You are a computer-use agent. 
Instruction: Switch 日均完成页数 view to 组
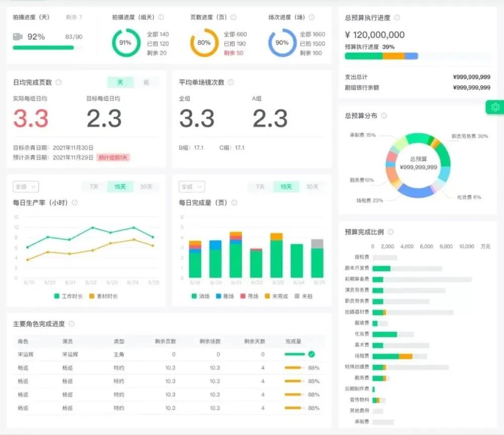(146, 82)
